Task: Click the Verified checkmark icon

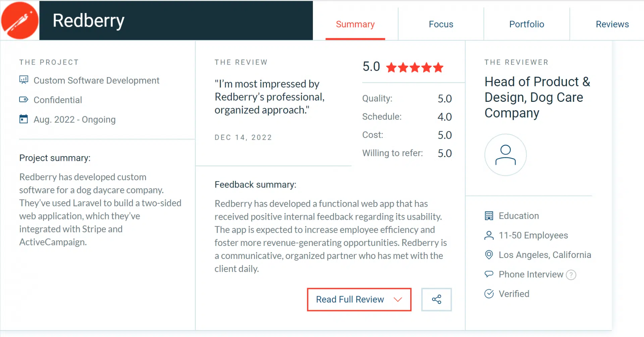Action: 489,293
